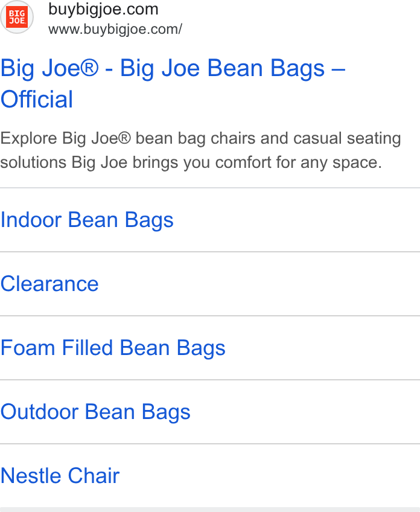Select Indoor Bean Bags from the sitelinks list
The height and width of the screenshot is (512, 420).
[210, 220]
